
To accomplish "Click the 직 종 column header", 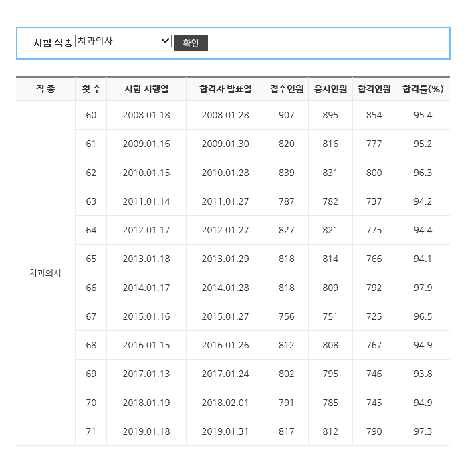I will 45,89.
